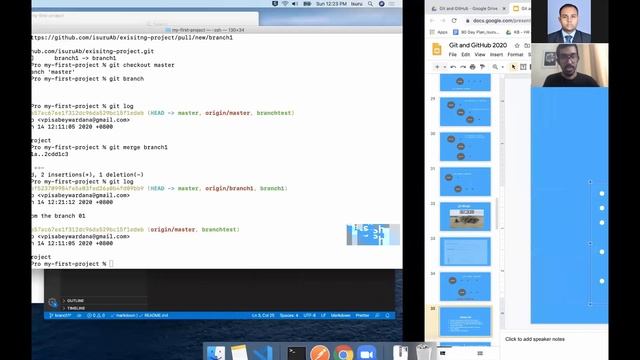Click the errors and warnings count

click(x=96, y=316)
